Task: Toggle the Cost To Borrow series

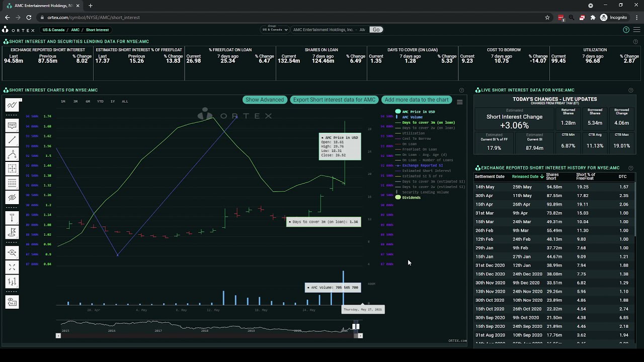Action: click(416, 139)
